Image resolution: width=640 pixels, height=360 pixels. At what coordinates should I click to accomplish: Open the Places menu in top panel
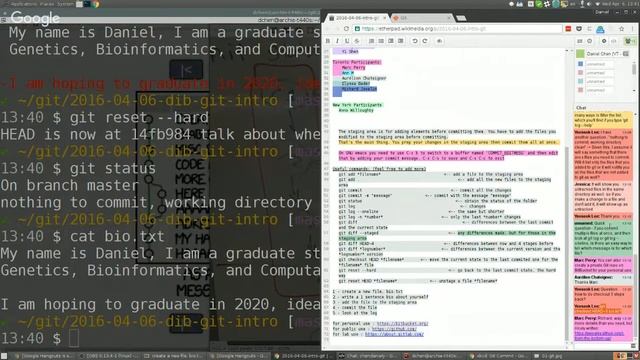[47, 4]
